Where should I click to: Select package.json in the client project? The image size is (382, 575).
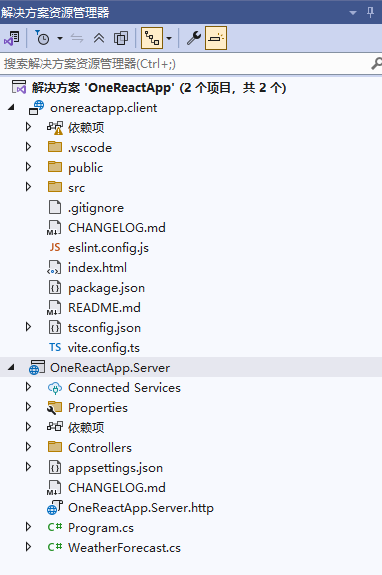pyautogui.click(x=106, y=288)
